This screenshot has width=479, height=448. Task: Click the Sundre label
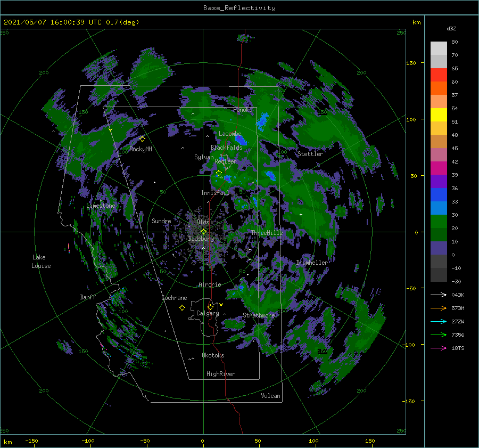[161, 221]
